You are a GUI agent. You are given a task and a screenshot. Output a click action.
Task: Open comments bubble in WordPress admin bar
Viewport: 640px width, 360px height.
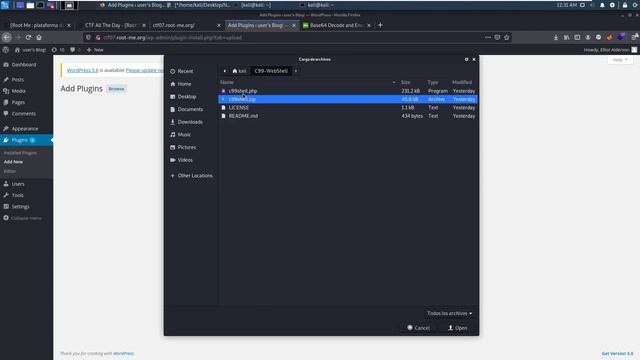(x=75, y=50)
